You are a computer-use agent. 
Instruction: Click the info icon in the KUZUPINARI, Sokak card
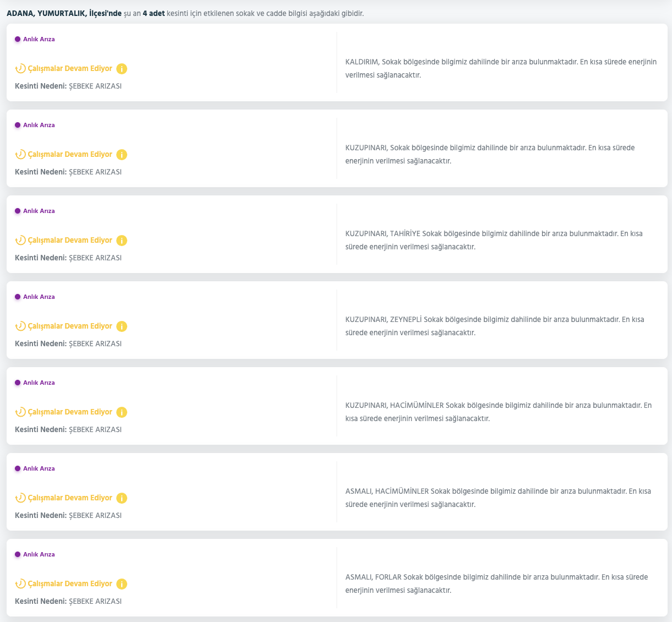click(122, 155)
